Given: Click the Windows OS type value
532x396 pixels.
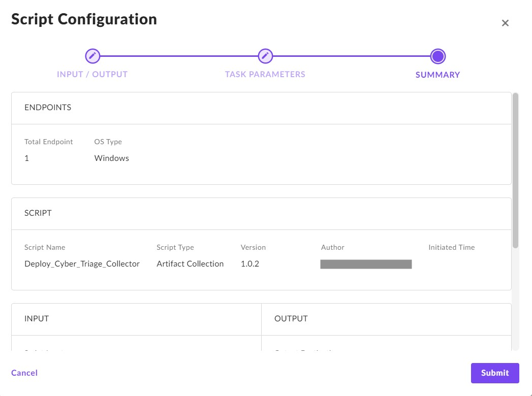Looking at the screenshot, I should pyautogui.click(x=112, y=158).
